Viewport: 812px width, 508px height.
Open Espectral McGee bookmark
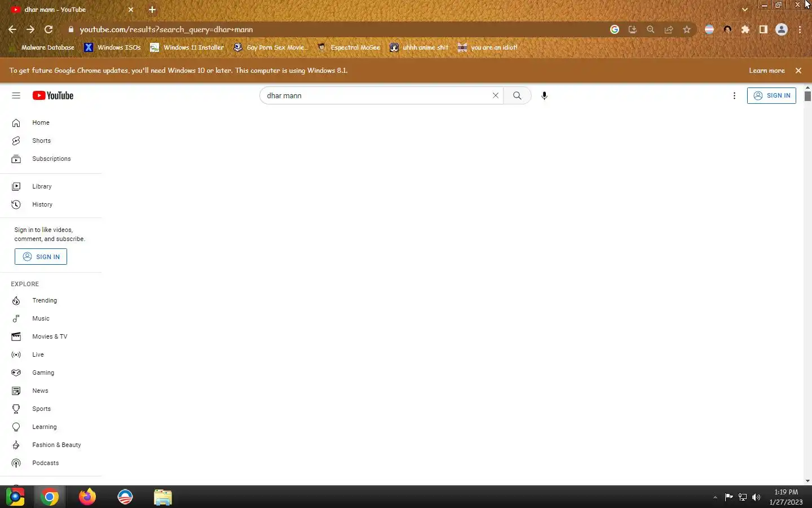(x=349, y=47)
